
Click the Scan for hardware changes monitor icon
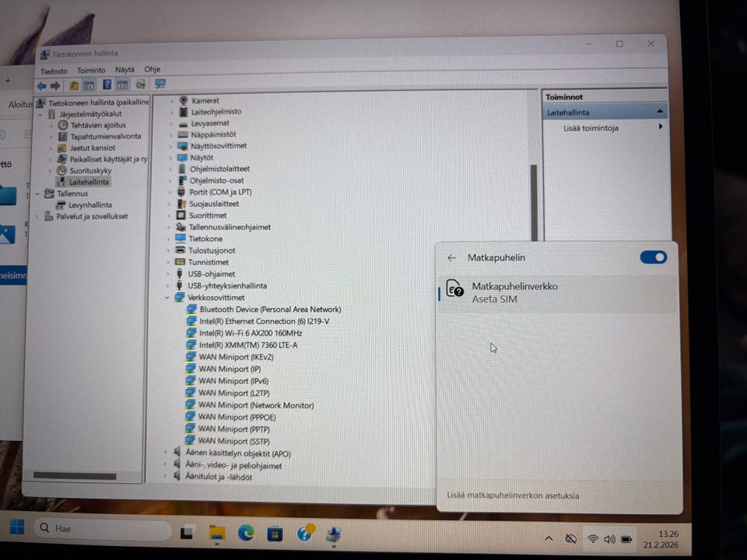160,84
